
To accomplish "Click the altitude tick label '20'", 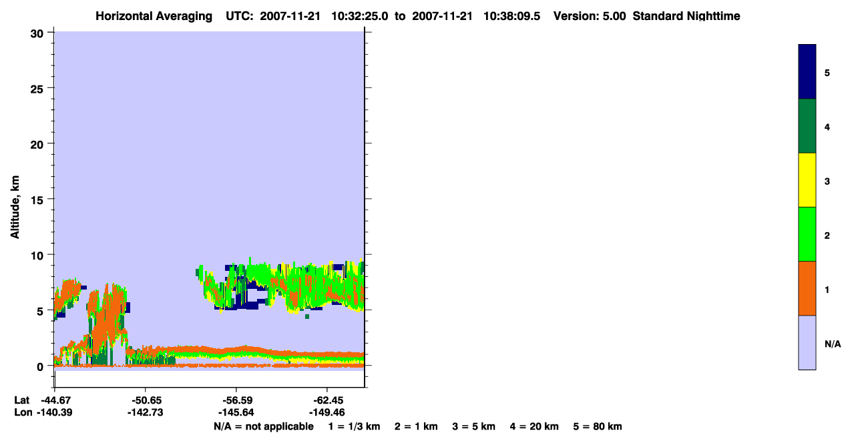I will [38, 143].
